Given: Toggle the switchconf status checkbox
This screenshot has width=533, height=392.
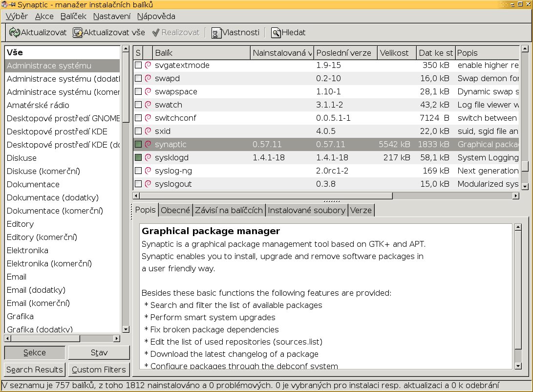Looking at the screenshot, I should [x=138, y=118].
